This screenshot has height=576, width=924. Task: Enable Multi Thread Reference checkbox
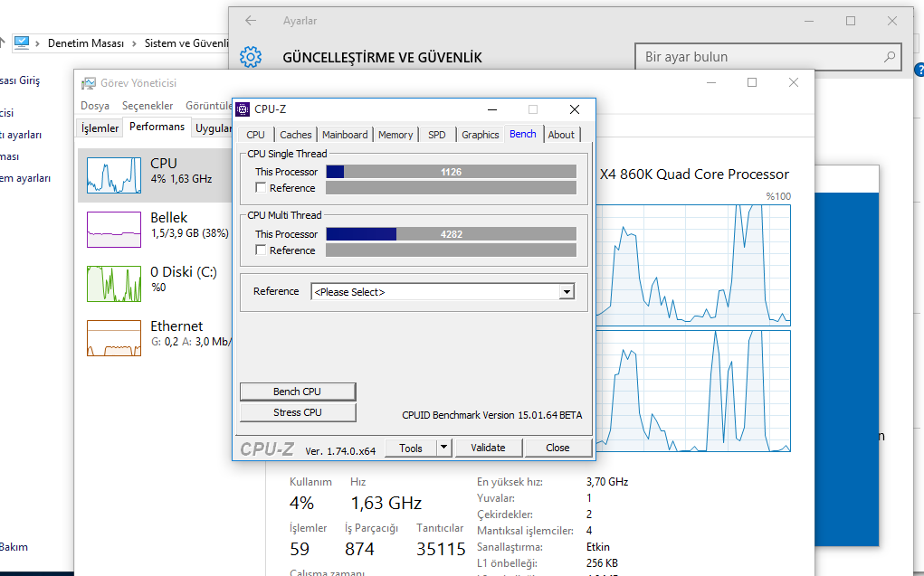click(x=261, y=250)
